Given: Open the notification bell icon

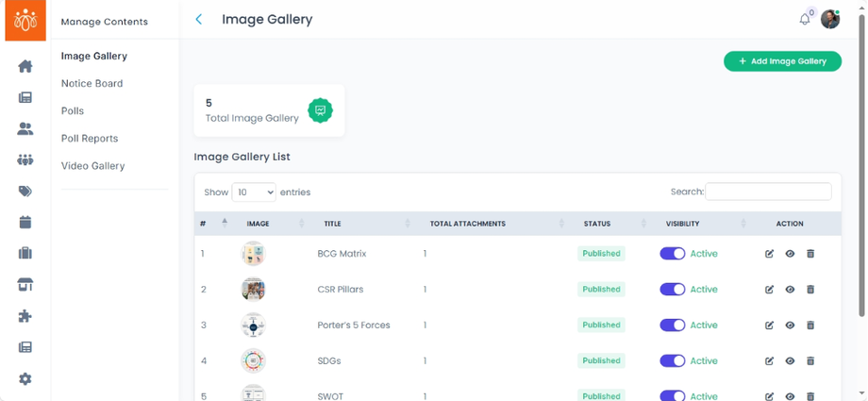Looking at the screenshot, I should 804,19.
